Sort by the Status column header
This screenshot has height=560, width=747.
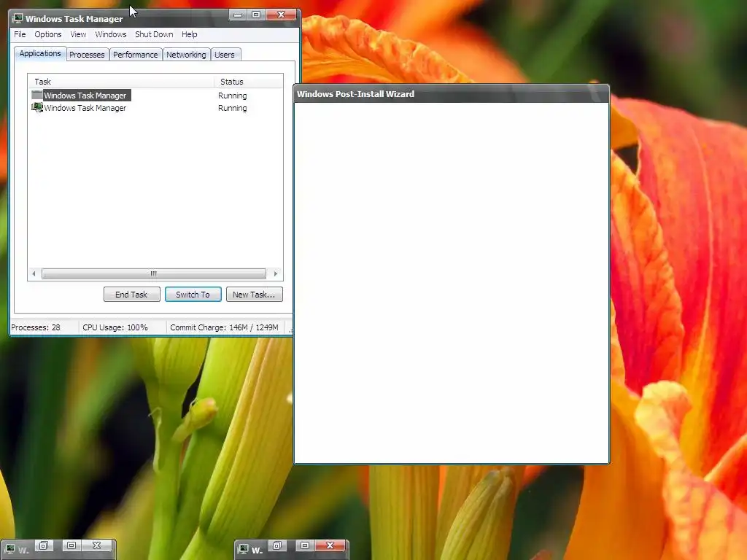[248, 82]
